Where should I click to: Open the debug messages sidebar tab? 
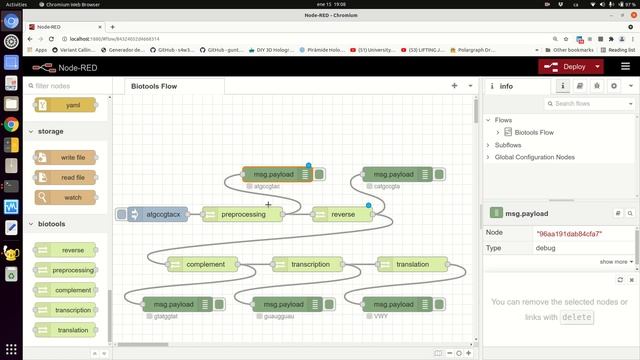[x=597, y=86]
